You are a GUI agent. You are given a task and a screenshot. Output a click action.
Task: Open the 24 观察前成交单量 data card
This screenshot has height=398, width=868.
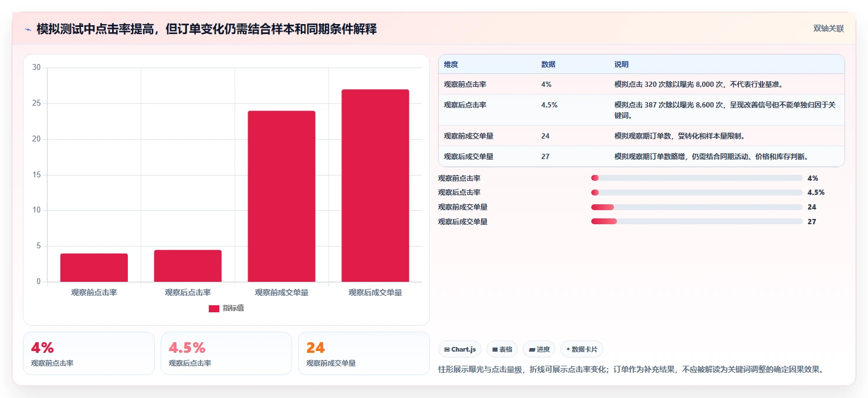pos(364,353)
